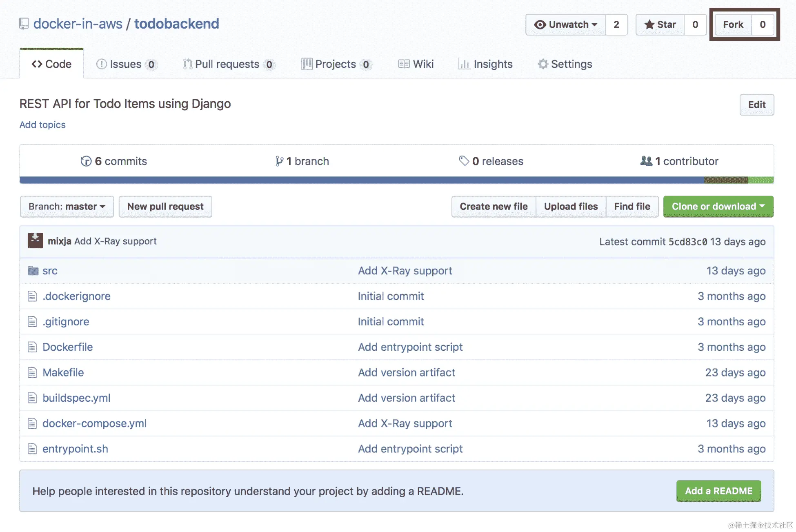Click the Projects board icon
This screenshot has width=796, height=532.
[307, 64]
